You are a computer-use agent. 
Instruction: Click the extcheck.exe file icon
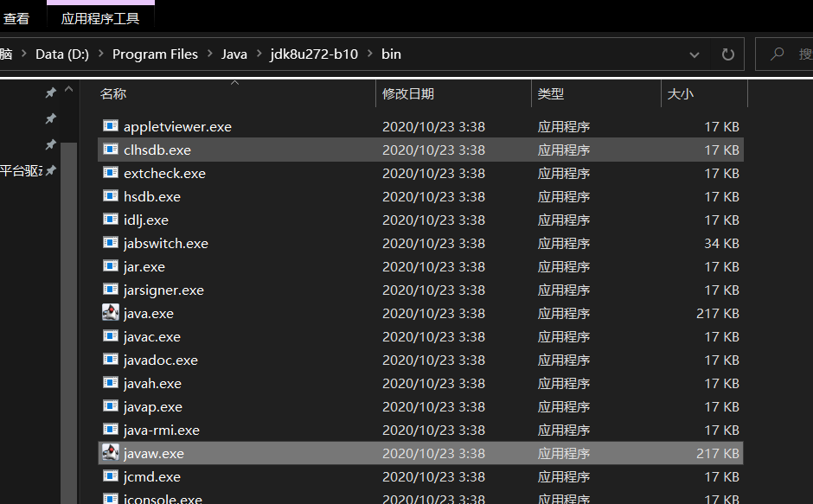click(111, 173)
